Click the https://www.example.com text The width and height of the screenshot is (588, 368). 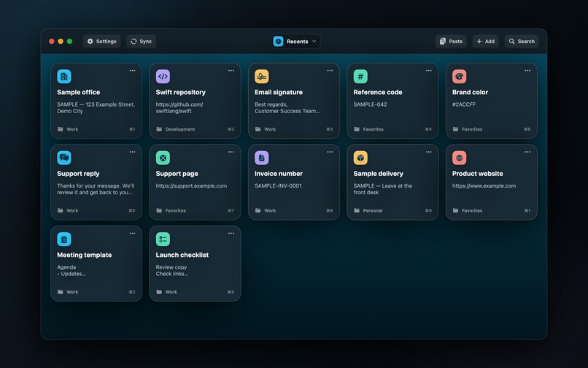click(x=484, y=186)
